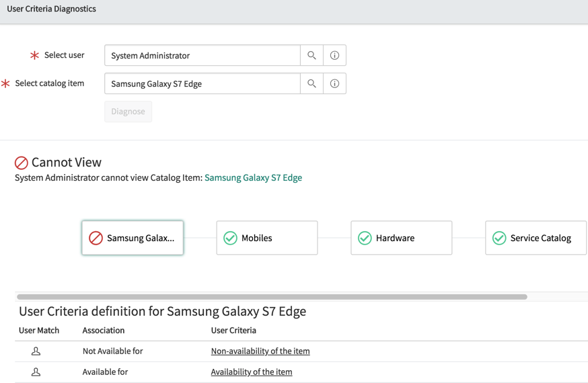Click the Select catalog item label
The image size is (588, 383).
click(50, 83)
